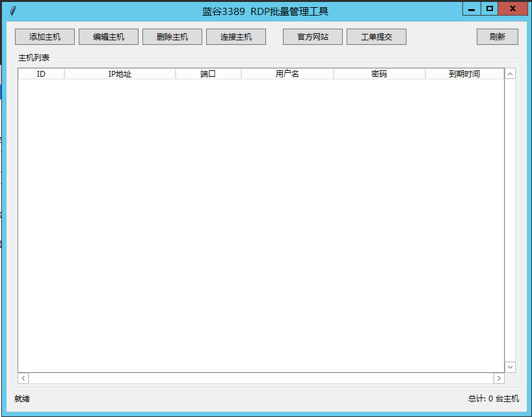Click the vertical scrollbar up arrow
This screenshot has height=417, width=532.
(x=511, y=74)
